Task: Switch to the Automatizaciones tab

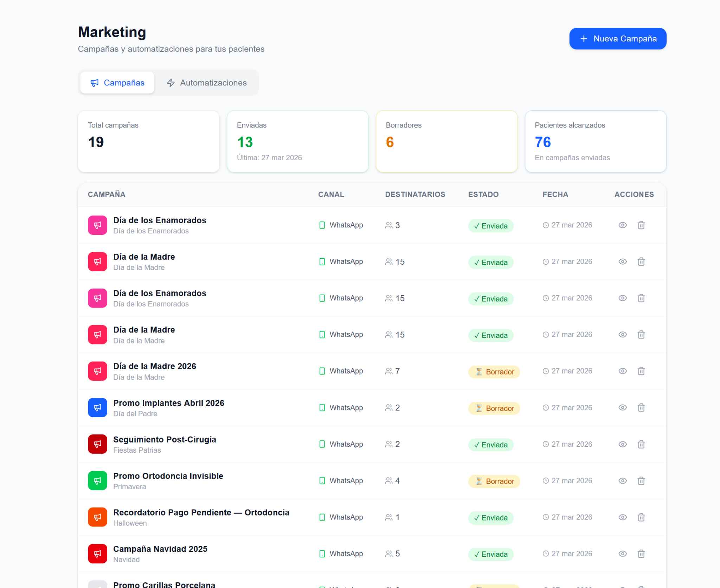Action: tap(207, 83)
